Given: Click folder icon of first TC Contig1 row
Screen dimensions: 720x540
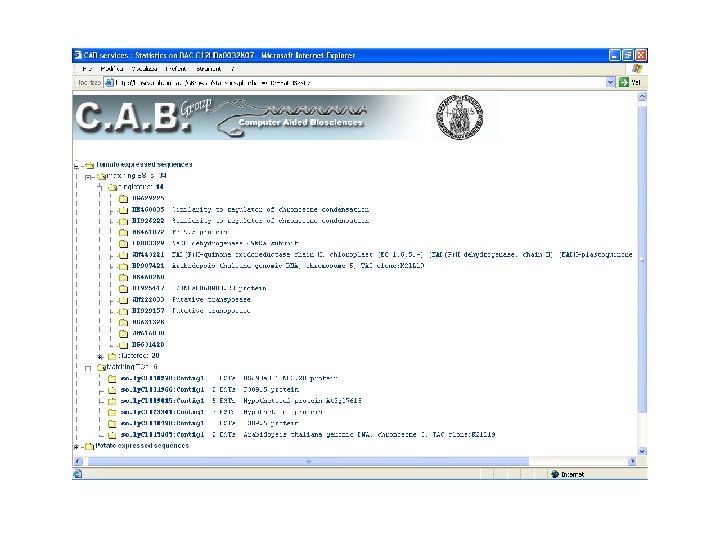Looking at the screenshot, I should tap(112, 379).
